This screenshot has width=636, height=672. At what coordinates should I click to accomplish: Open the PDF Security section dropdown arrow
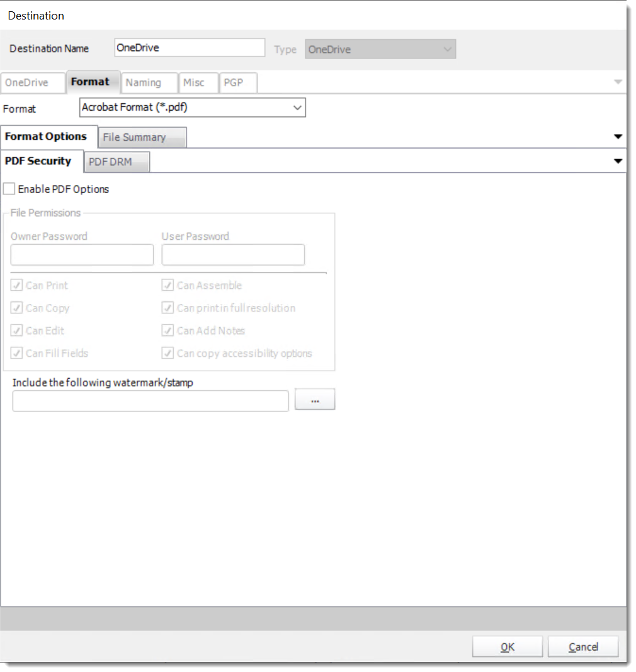pyautogui.click(x=618, y=161)
